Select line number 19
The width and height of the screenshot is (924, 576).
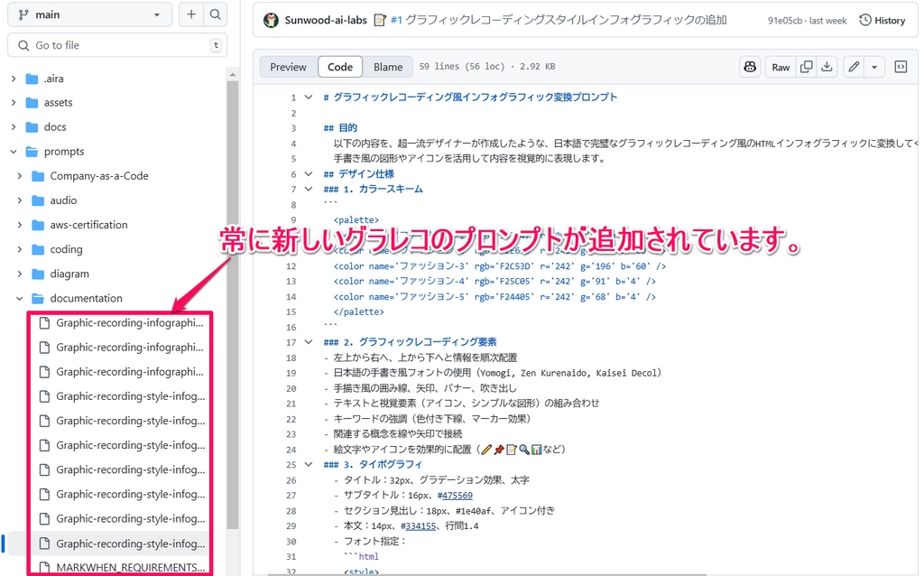coord(291,373)
